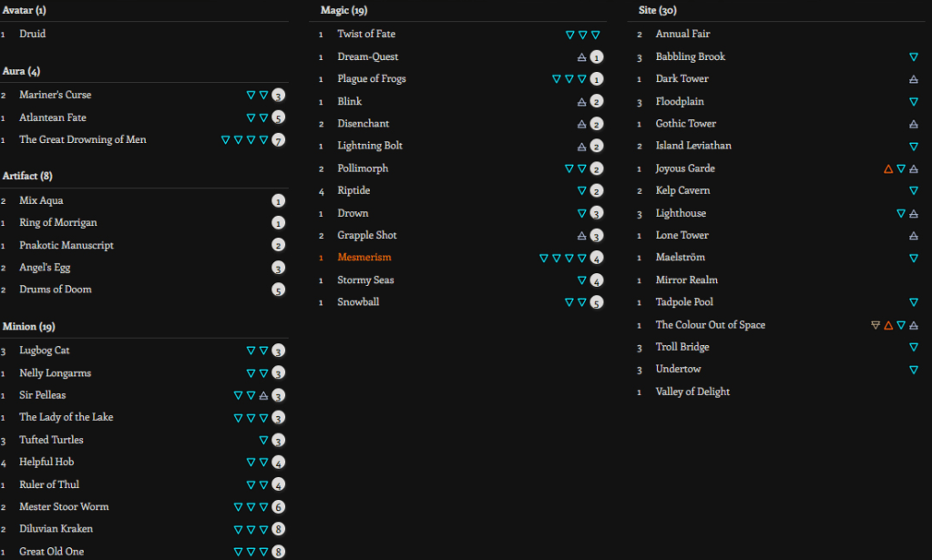The width and height of the screenshot is (932, 560).
Task: Click the mana cost 7 circle for The Great Drowning of Men
Action: [x=279, y=140]
